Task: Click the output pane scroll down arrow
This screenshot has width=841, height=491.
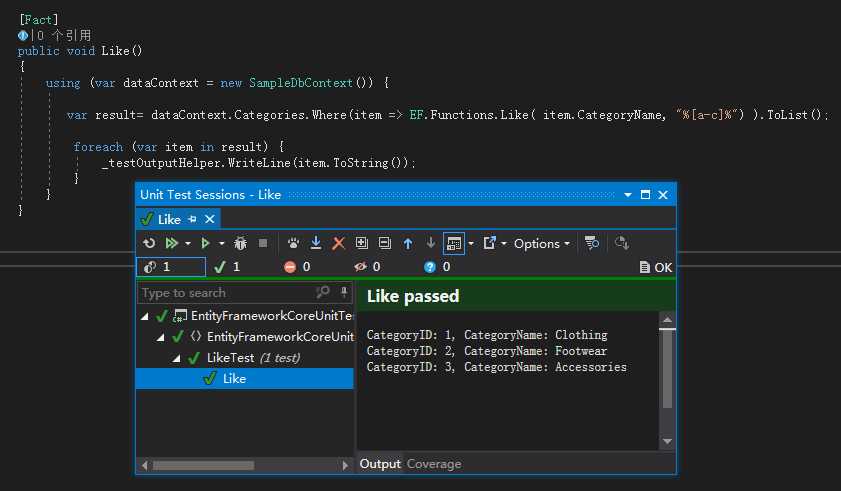Action: pyautogui.click(x=667, y=442)
